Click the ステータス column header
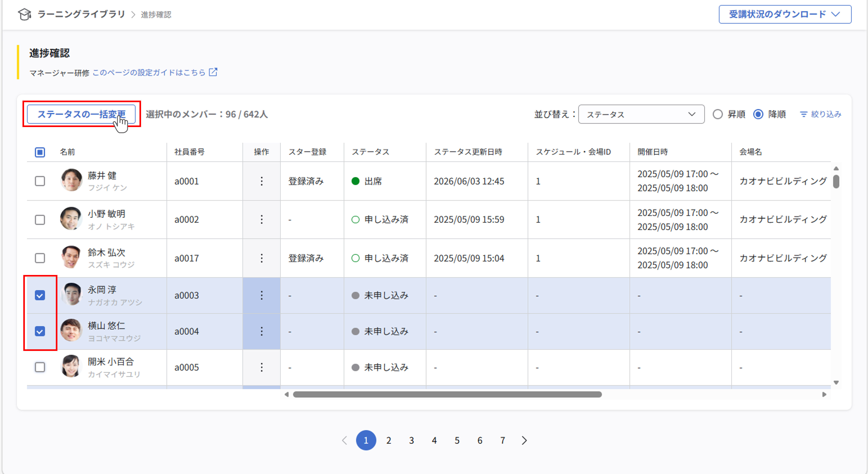Viewport: 868px width, 474px height. pyautogui.click(x=370, y=152)
